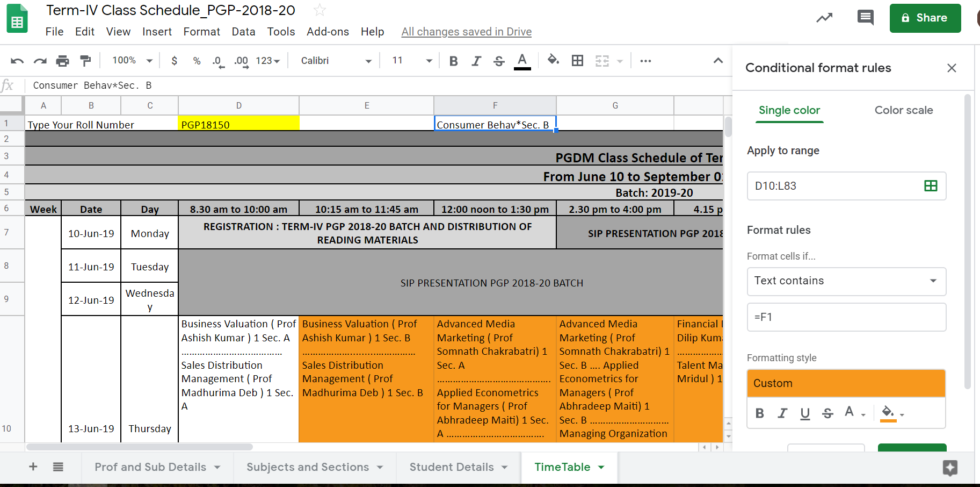Toggle strikethrough in formatting style
This screenshot has width=980, height=487.
(x=827, y=413)
